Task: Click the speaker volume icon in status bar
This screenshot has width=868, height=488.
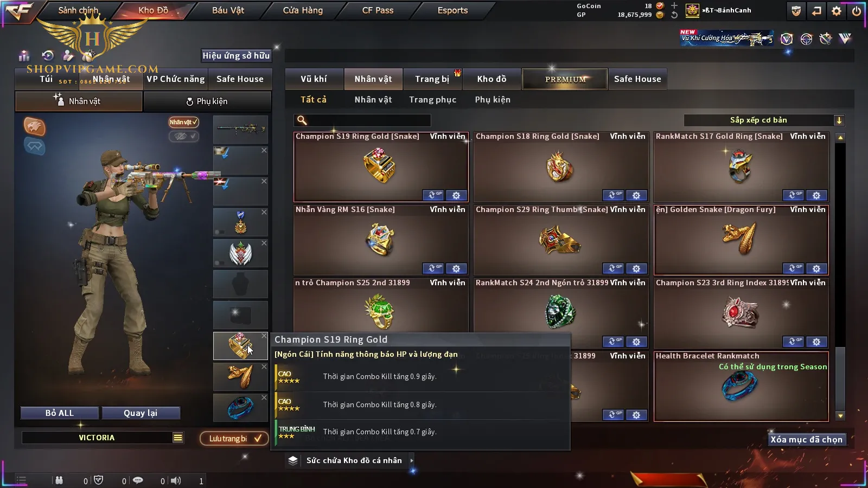Action: (x=176, y=480)
